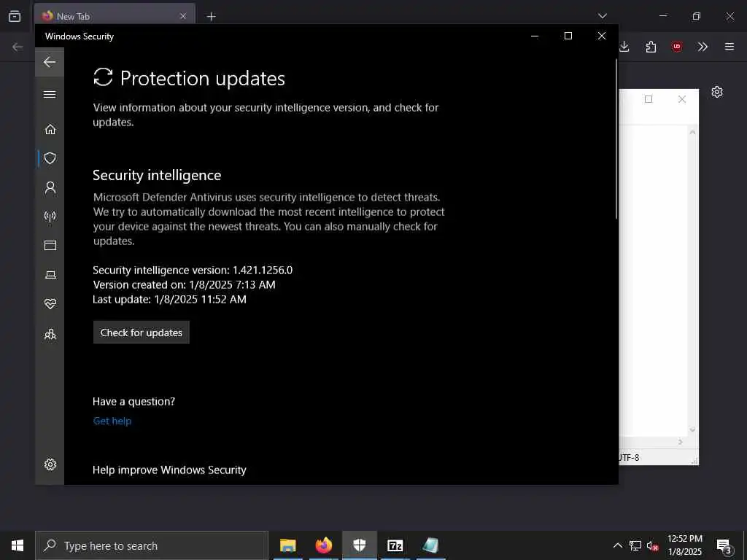Click the Protection updates refresh icon
The height and width of the screenshot is (560, 747).
point(103,77)
